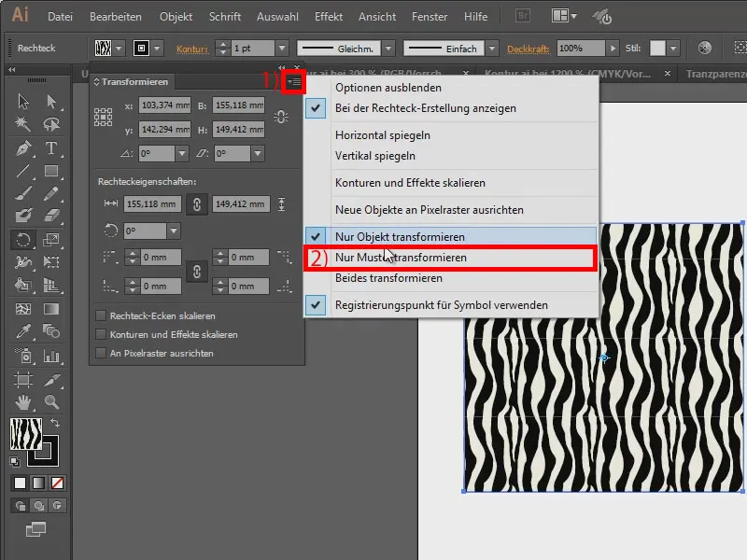
Task: Open the Kontur weight dropdown
Action: (282, 49)
